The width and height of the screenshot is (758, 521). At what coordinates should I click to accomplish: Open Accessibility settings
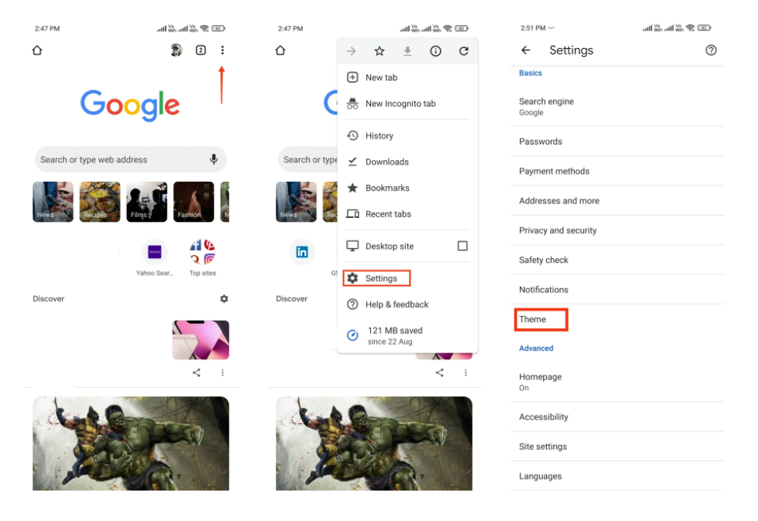617,417
